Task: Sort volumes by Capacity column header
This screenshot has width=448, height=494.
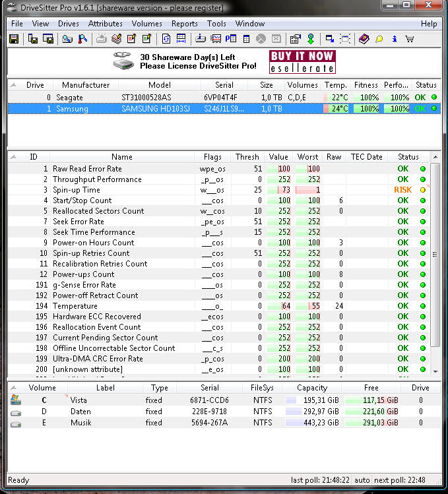Action: pos(312,388)
